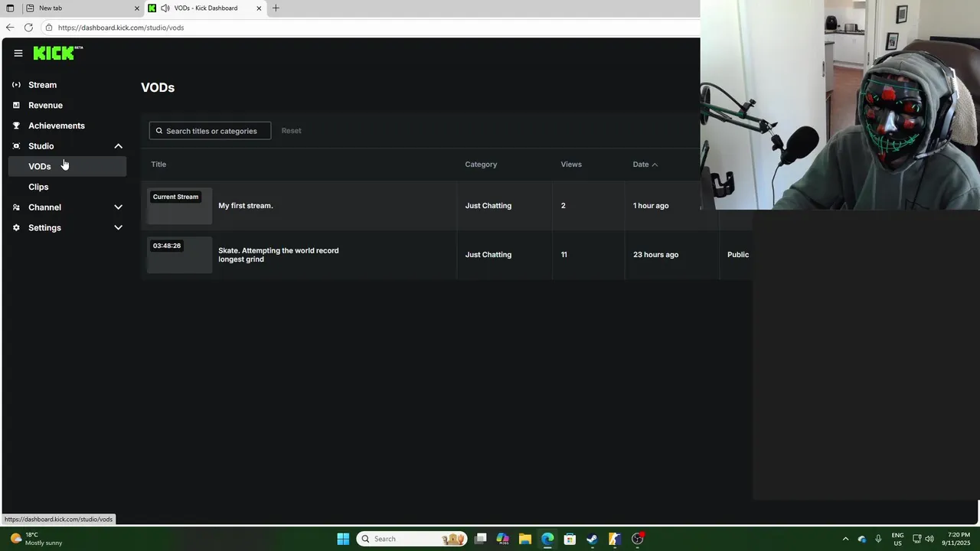Viewport: 980px width, 551px height.
Task: Click the microphone icon in system tray
Action: click(x=878, y=539)
